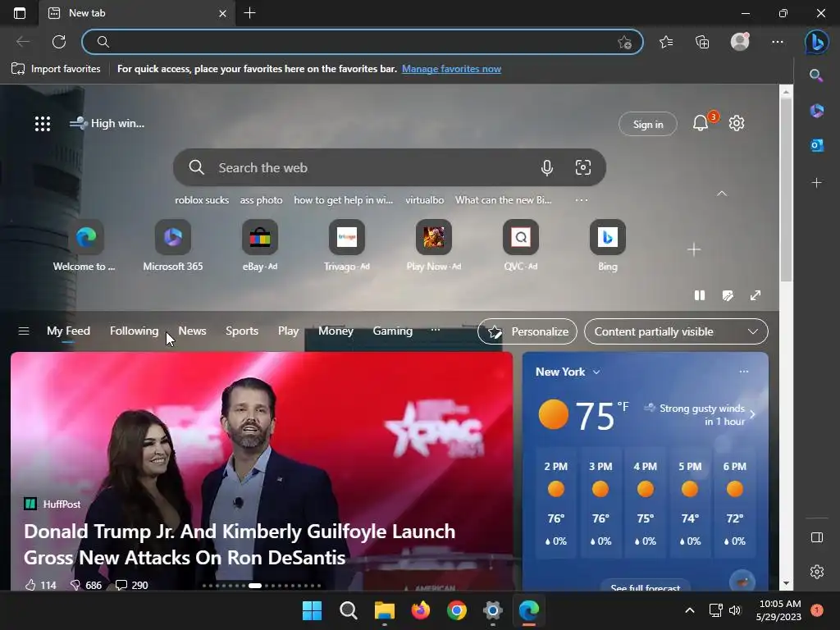This screenshot has width=840, height=630.
Task: Start voice search with microphone
Action: pyautogui.click(x=546, y=167)
